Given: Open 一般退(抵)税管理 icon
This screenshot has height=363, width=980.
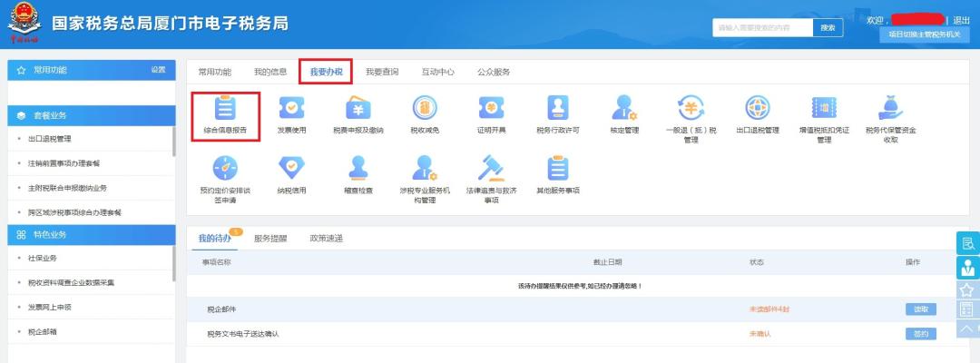Looking at the screenshot, I should point(691,107).
